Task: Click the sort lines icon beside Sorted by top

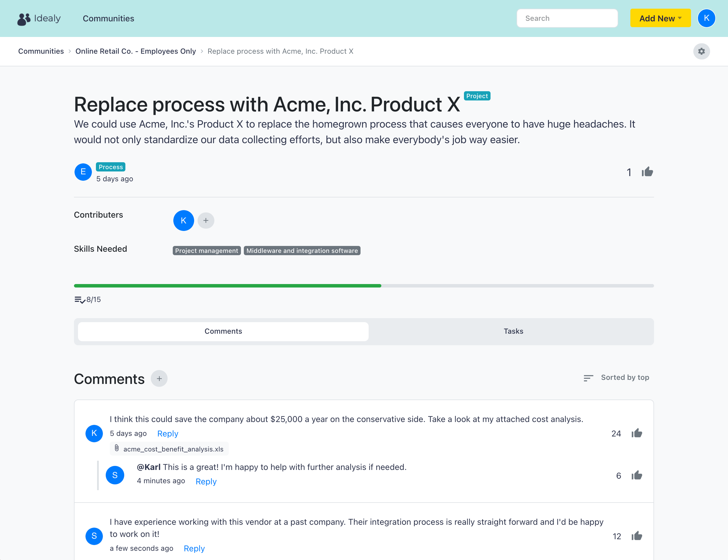Action: tap(588, 378)
